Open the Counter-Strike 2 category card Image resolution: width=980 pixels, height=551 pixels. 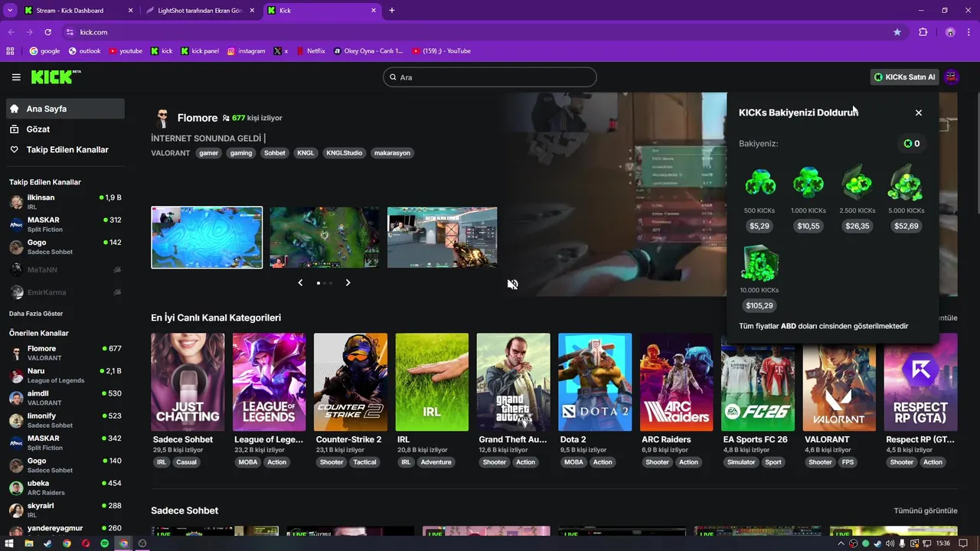pyautogui.click(x=351, y=382)
